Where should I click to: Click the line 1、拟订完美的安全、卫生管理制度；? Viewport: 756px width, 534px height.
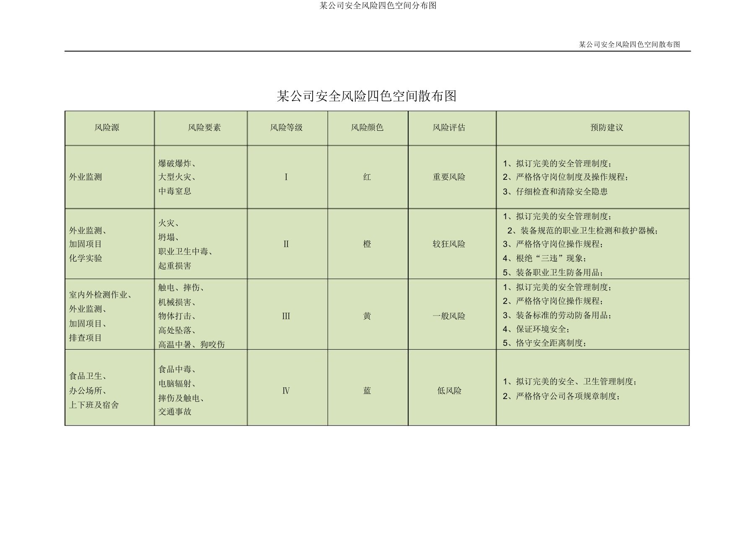point(570,381)
